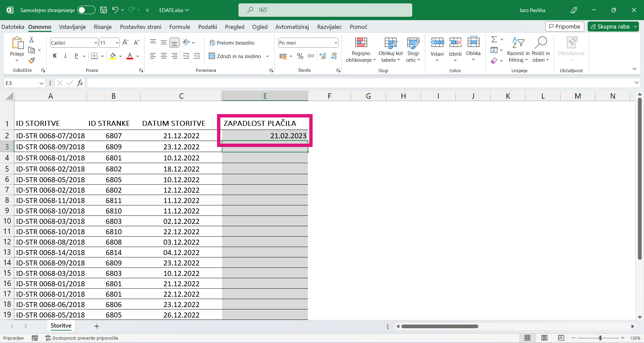The height and width of the screenshot is (343, 644).
Task: Apply percent style format
Action: coord(300,56)
